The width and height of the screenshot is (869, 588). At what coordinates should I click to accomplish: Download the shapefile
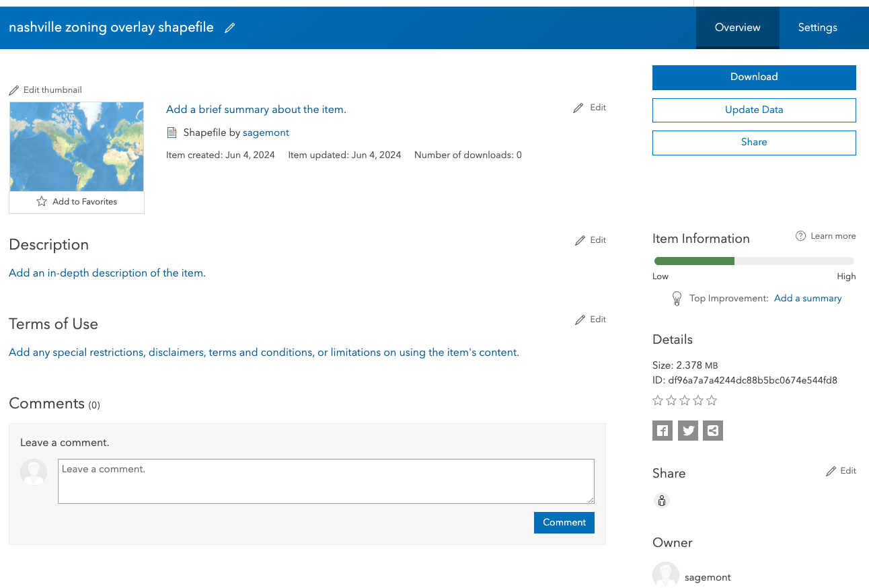pos(753,77)
